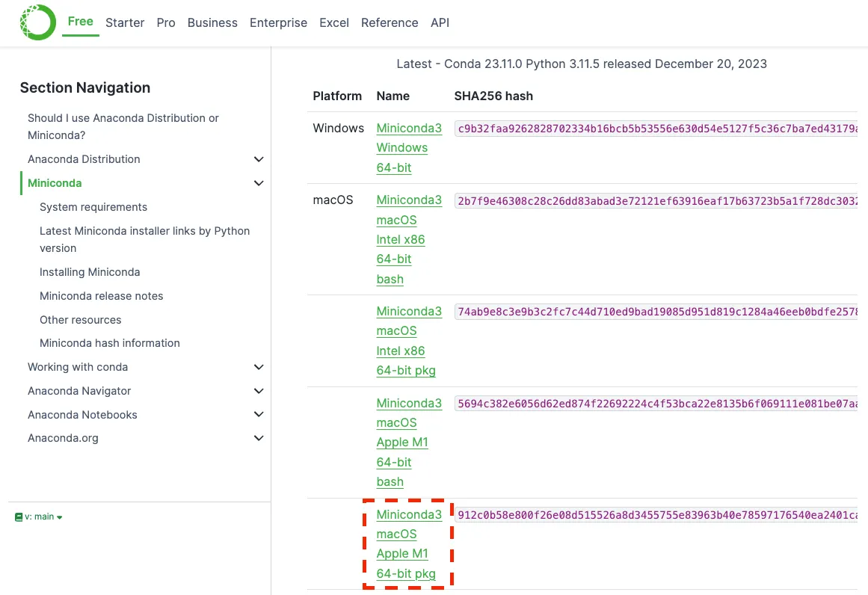The height and width of the screenshot is (595, 868).
Task: Click the Anaconda logo icon
Action: coord(37,22)
